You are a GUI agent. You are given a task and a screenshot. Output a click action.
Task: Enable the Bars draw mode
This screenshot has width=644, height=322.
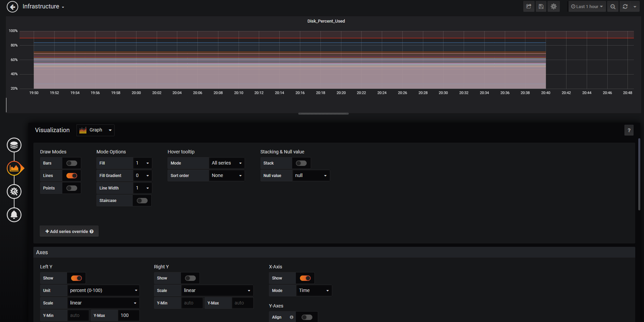71,163
